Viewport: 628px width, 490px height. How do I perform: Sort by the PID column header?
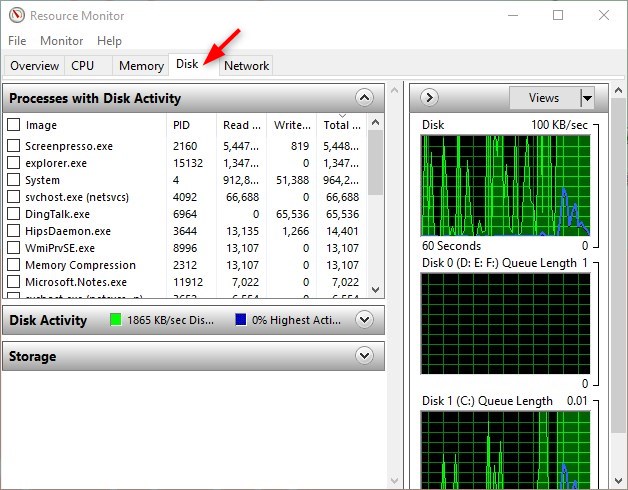[181, 125]
